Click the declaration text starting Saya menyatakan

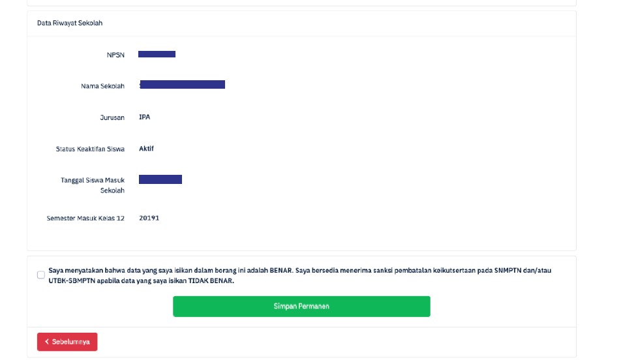pos(300,275)
